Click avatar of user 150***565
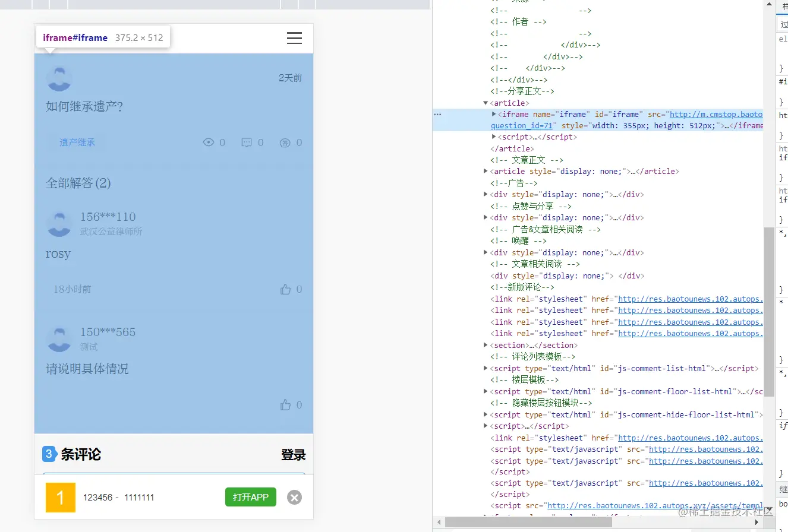788x532 pixels. (59, 338)
